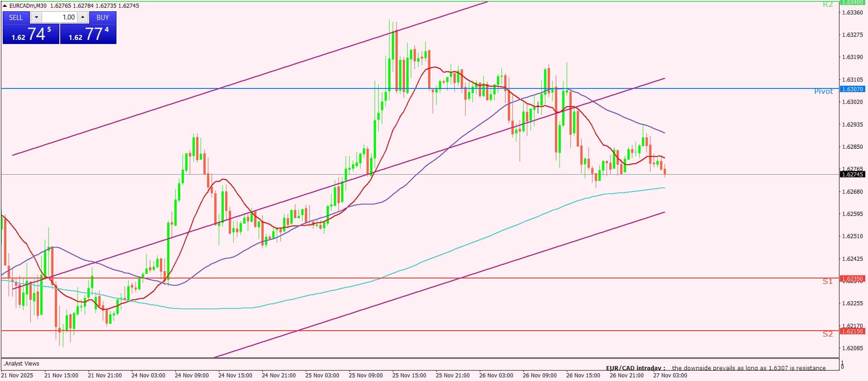Increase lot volume with up arrow

(x=82, y=17)
